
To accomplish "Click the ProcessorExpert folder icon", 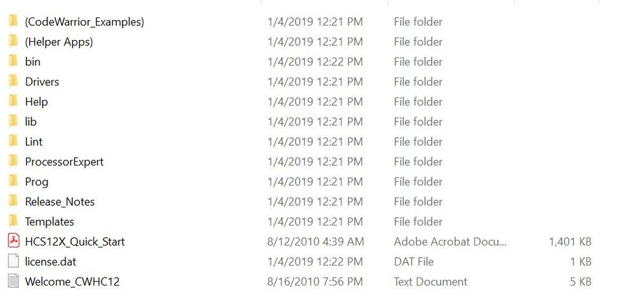I will pyautogui.click(x=13, y=162).
